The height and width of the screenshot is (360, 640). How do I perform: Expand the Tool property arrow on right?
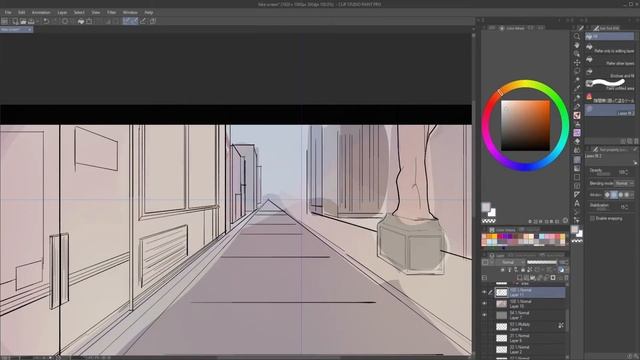(635, 162)
